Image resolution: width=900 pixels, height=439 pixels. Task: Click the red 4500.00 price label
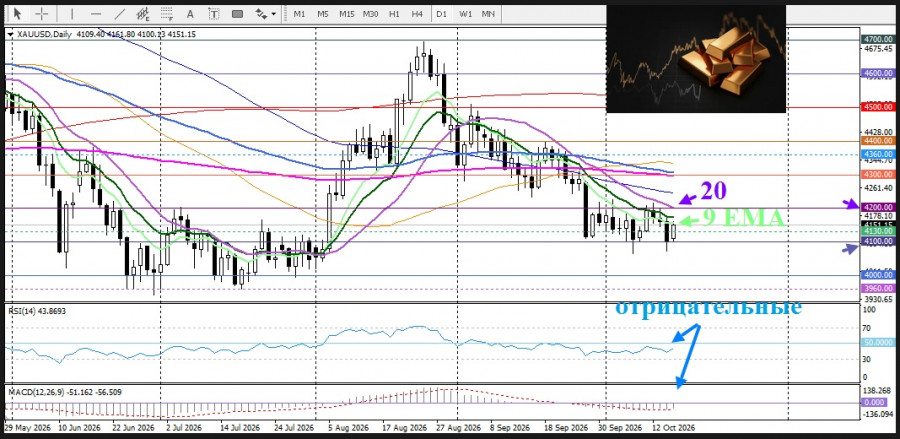point(878,107)
